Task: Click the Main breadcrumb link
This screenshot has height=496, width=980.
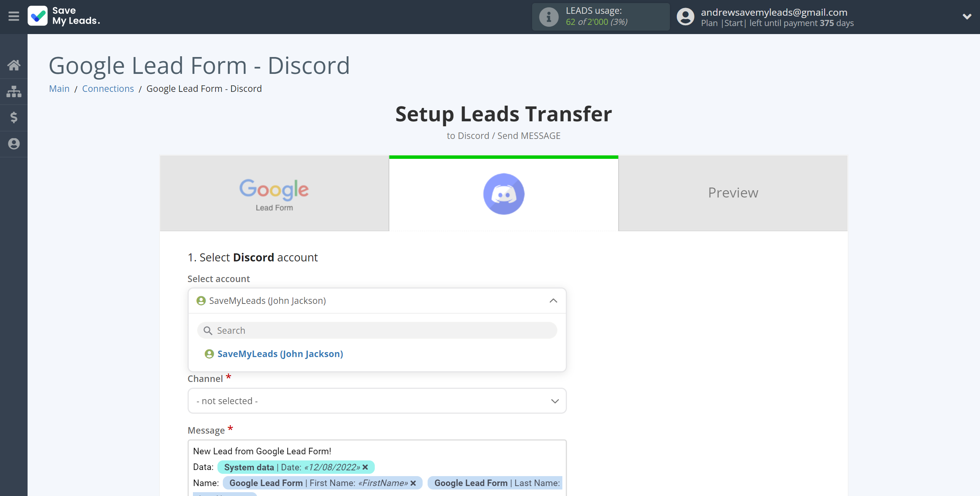Action: pos(59,89)
